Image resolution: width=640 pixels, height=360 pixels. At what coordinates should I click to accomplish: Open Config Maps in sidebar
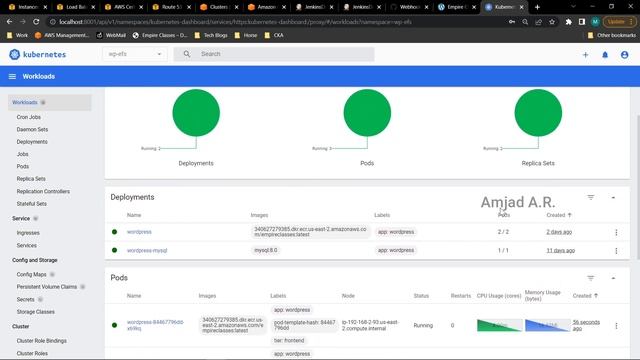pyautogui.click(x=31, y=274)
